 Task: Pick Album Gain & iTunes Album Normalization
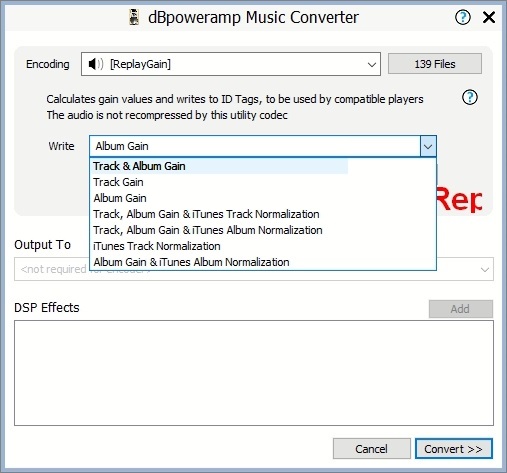click(x=263, y=262)
